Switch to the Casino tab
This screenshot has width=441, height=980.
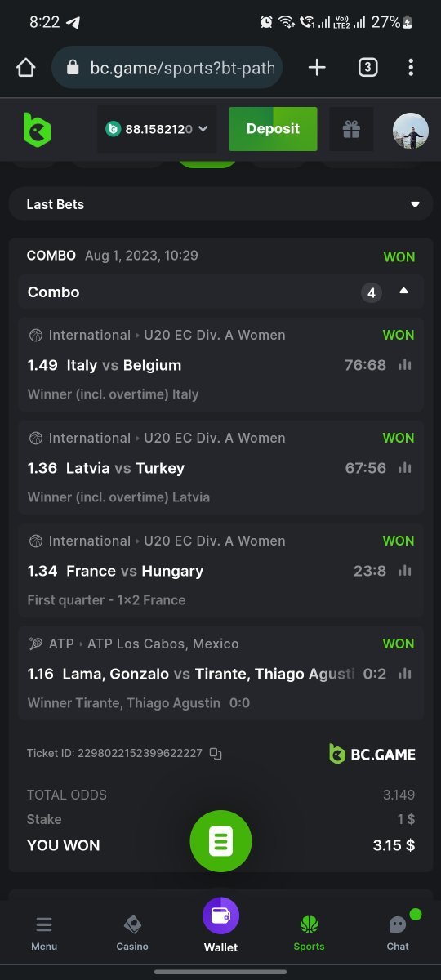click(x=132, y=933)
